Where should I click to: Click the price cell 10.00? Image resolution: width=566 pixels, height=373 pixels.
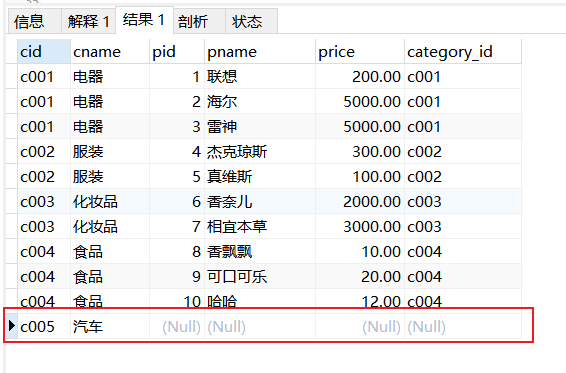click(x=360, y=251)
